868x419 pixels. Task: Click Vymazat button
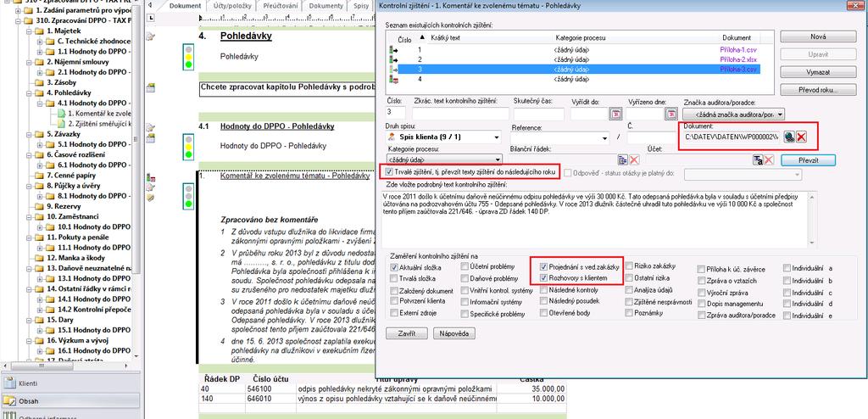click(x=817, y=73)
